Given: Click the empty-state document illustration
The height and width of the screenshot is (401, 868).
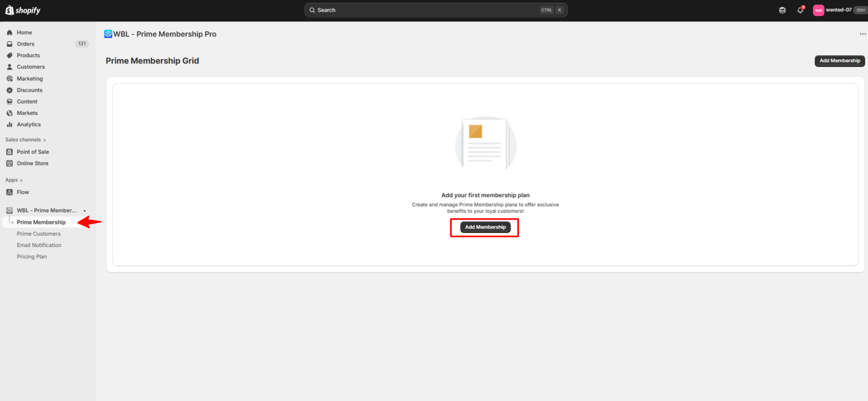Looking at the screenshot, I should tap(486, 144).
